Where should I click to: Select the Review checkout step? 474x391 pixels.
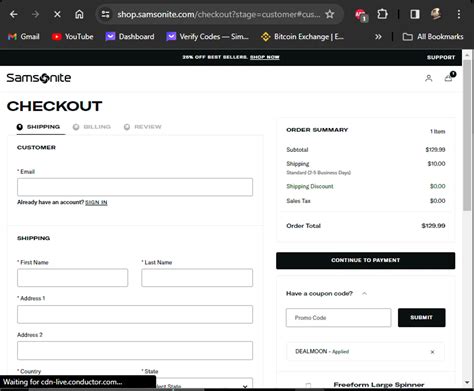click(143, 127)
